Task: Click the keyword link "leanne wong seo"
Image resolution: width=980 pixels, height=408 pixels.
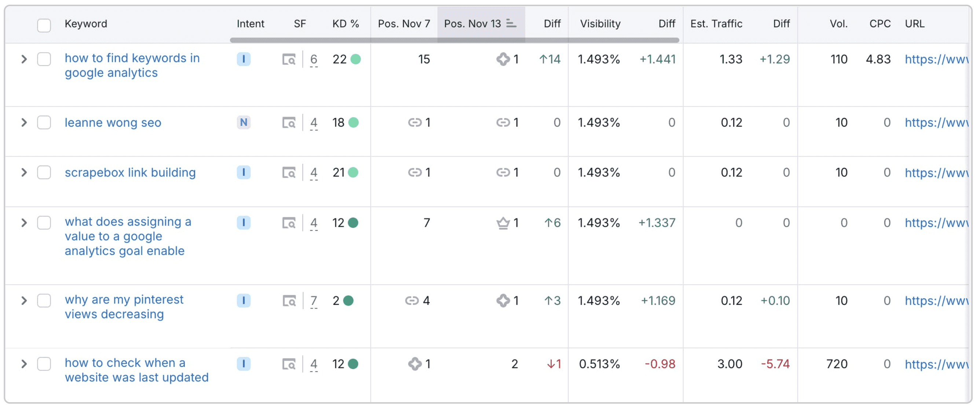Action: (113, 123)
